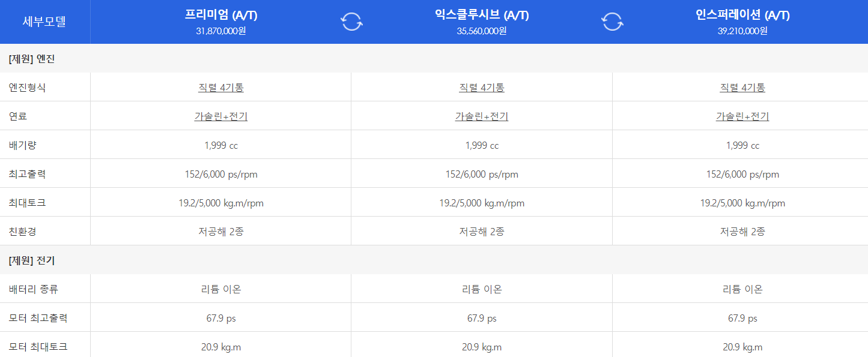Click 1,999 cc in 프리미엄 column

coord(221,145)
